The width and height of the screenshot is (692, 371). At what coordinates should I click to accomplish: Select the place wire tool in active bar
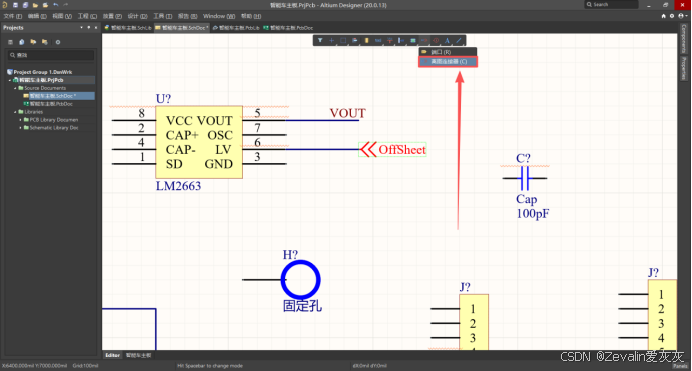pyautogui.click(x=378, y=41)
